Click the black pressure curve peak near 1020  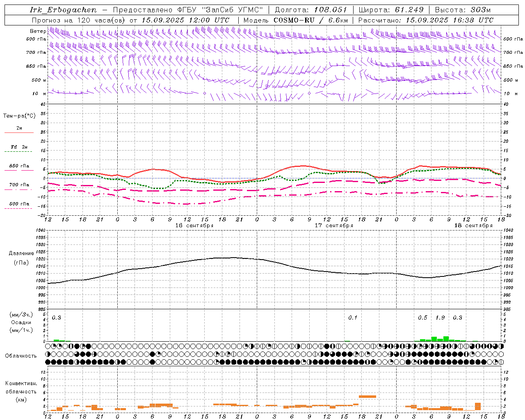[233, 258]
